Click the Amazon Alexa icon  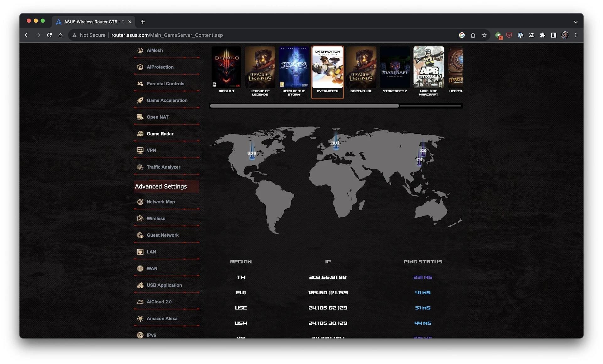(x=140, y=318)
